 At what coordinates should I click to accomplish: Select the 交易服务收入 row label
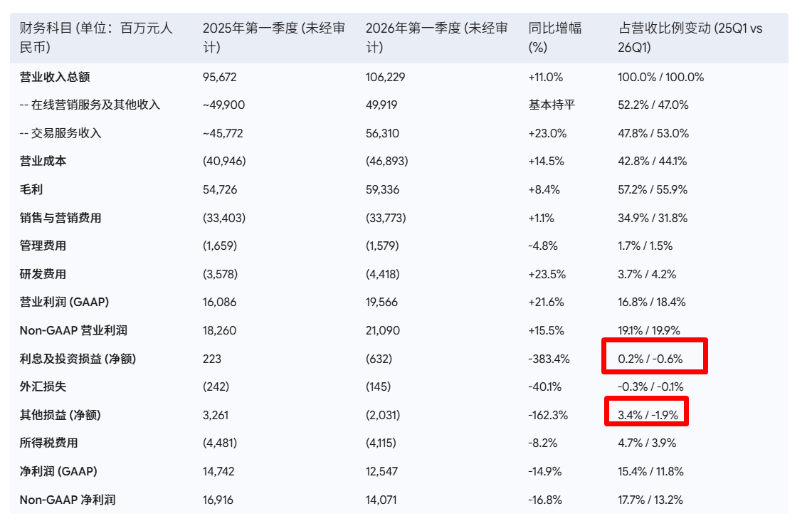point(60,134)
